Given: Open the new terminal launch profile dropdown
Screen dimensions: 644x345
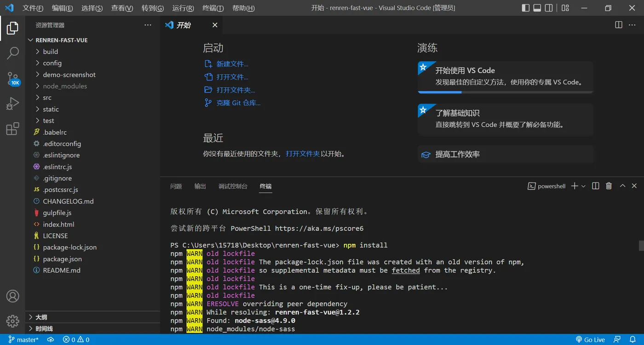Looking at the screenshot, I should [583, 186].
